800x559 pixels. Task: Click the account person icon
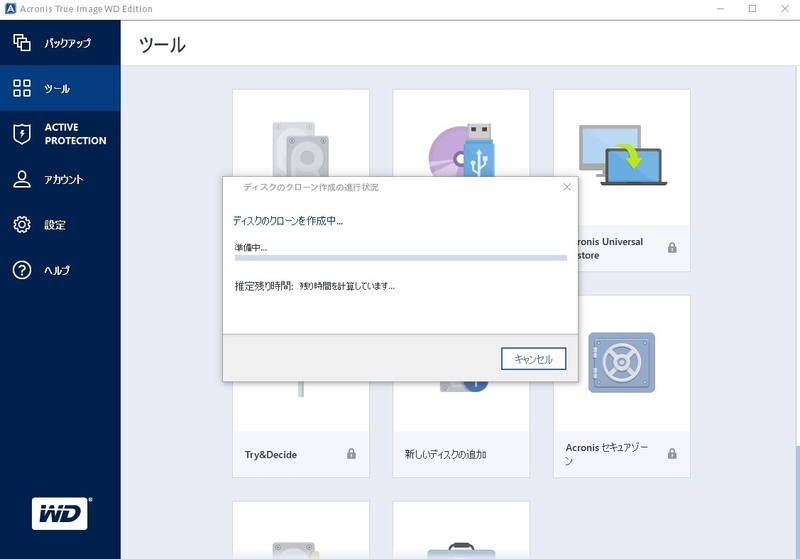tap(22, 179)
